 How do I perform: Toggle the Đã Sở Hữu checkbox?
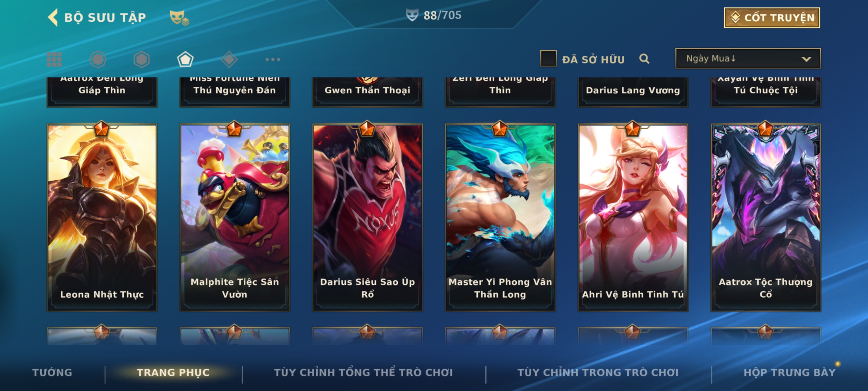548,59
